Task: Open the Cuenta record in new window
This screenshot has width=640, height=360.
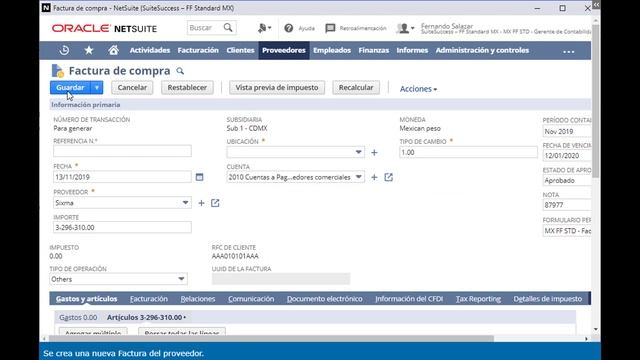Action: [x=389, y=177]
